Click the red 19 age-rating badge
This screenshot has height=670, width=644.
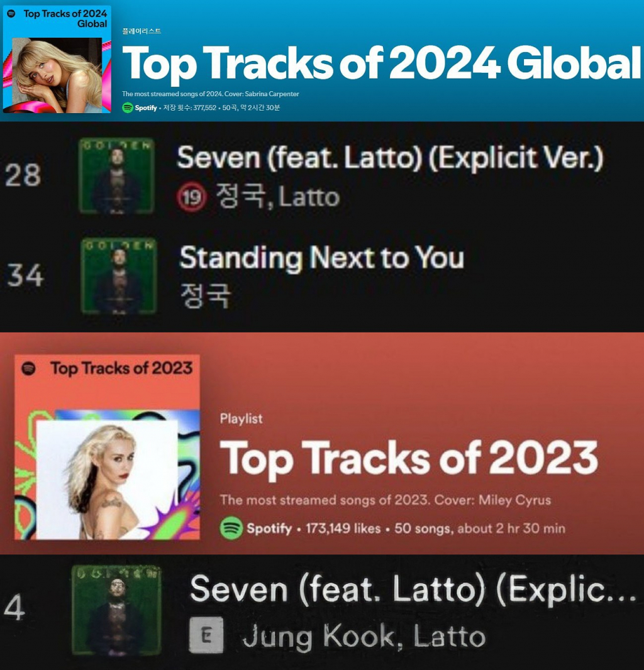tap(190, 198)
